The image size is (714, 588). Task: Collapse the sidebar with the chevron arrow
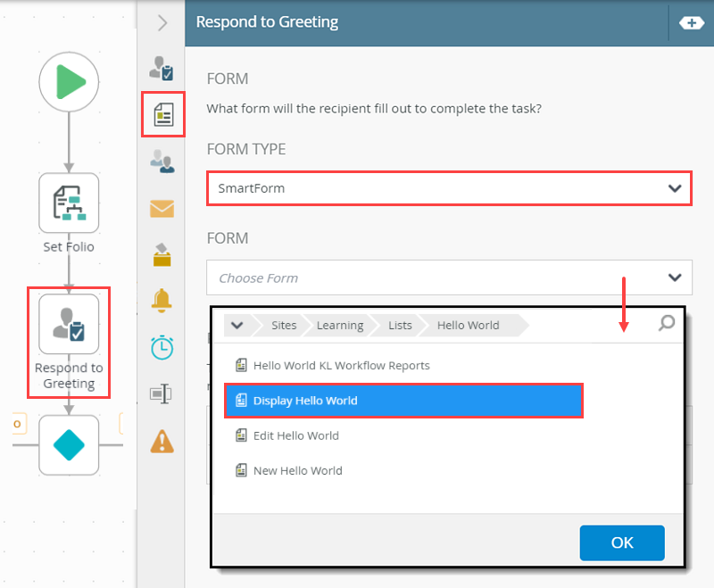[x=162, y=22]
